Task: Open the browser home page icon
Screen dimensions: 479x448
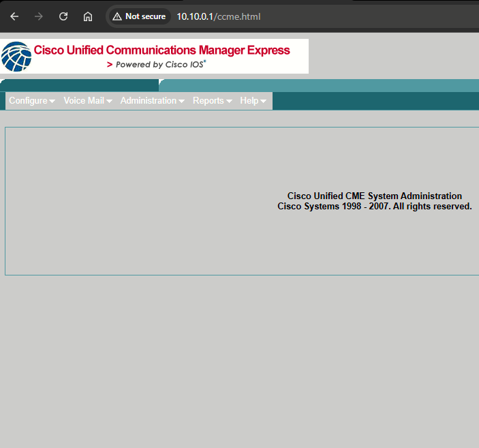Action: pyautogui.click(x=88, y=16)
